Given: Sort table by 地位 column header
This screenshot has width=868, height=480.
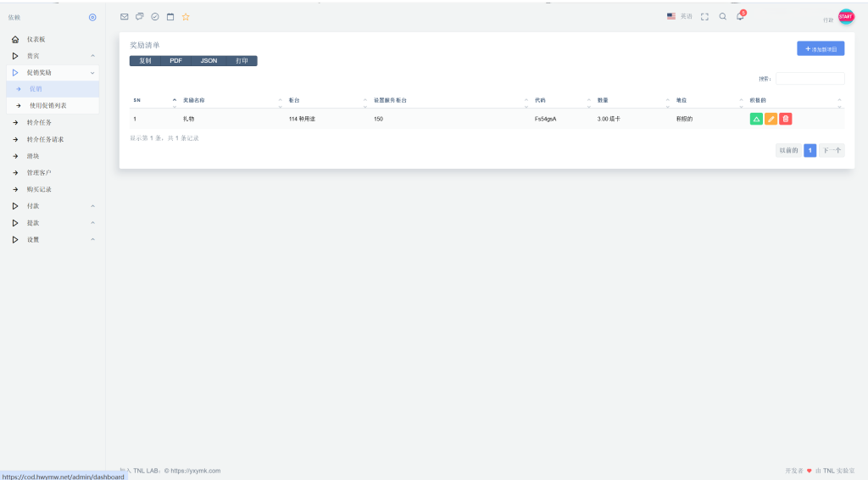Looking at the screenshot, I should pyautogui.click(x=681, y=100).
